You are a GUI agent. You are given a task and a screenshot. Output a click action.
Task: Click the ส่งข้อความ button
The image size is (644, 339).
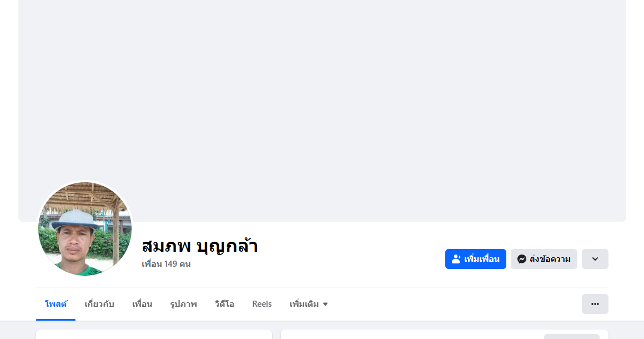[x=544, y=259]
